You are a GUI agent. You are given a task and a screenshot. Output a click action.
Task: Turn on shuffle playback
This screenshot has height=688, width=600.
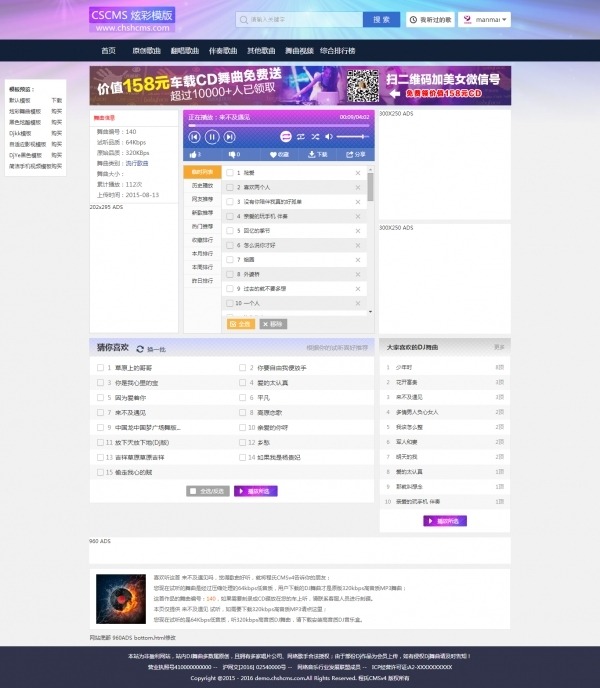[x=315, y=137]
